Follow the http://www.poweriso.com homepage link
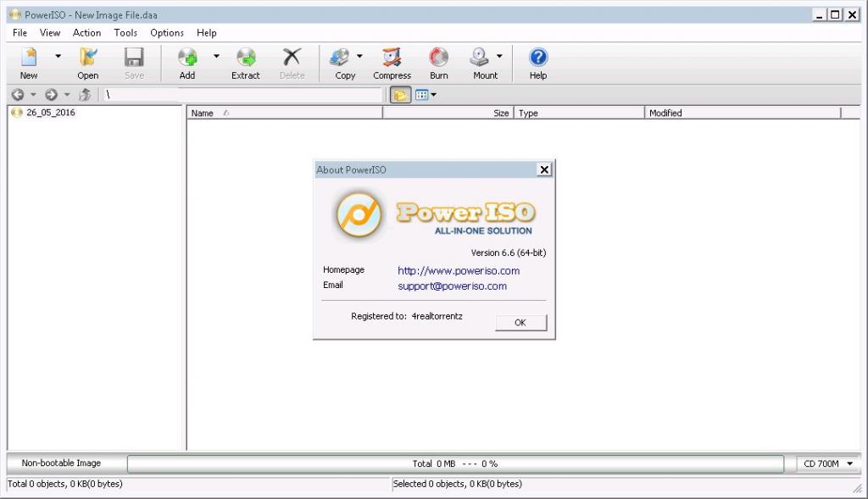The height and width of the screenshot is (499, 868). 459,271
